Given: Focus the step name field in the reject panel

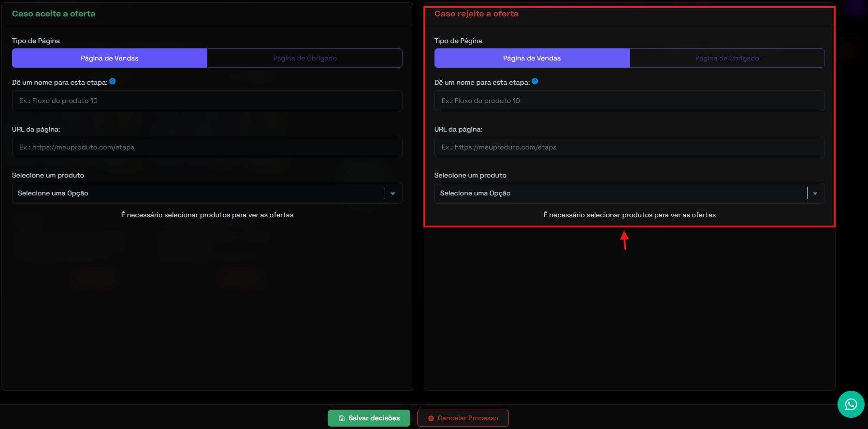Looking at the screenshot, I should [629, 101].
